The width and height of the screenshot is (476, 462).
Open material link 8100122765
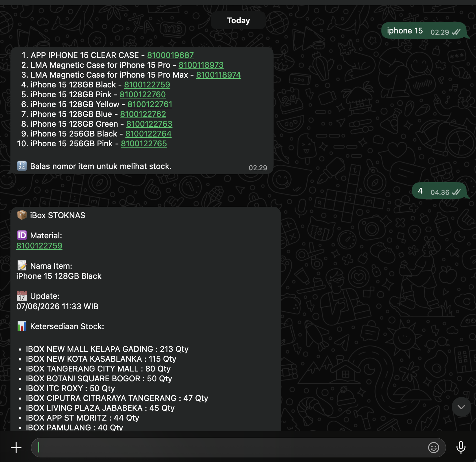click(144, 144)
